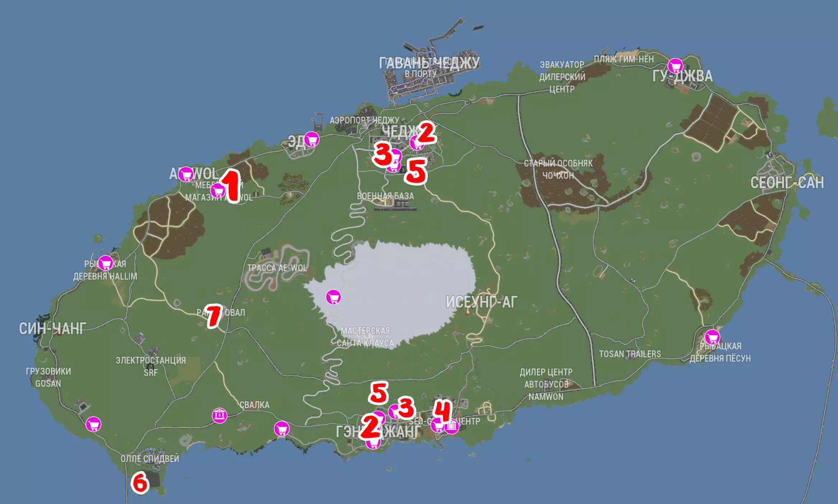Click the cart icon over the AE-WOL town name
The height and width of the screenshot is (504, 838).
click(x=186, y=175)
